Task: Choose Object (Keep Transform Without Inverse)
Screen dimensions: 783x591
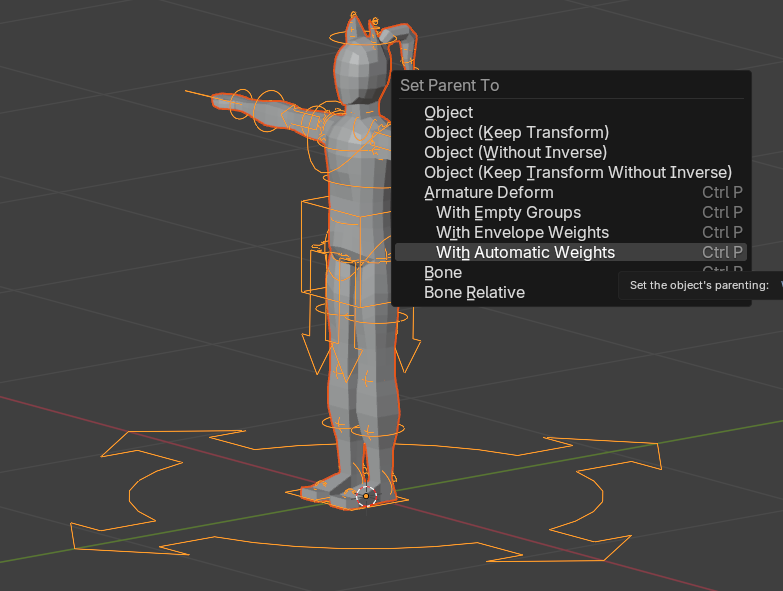Action: pyautogui.click(x=578, y=173)
